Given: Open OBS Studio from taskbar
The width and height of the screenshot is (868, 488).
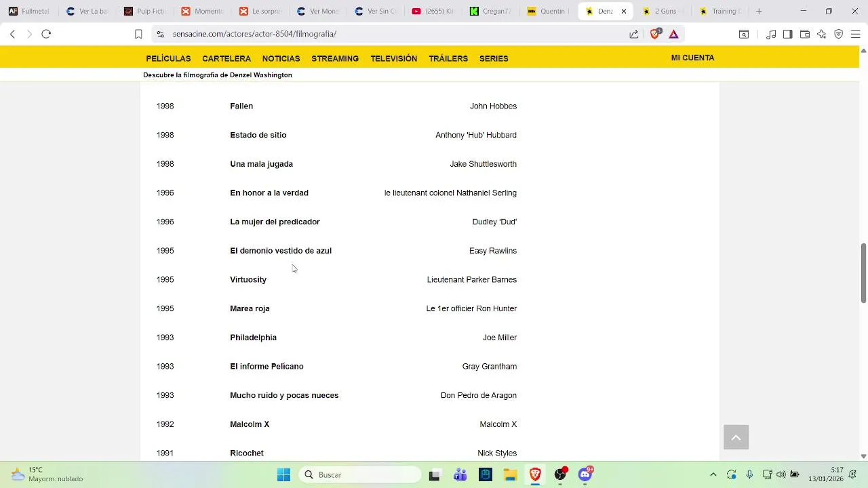Looking at the screenshot, I should click(x=560, y=474).
